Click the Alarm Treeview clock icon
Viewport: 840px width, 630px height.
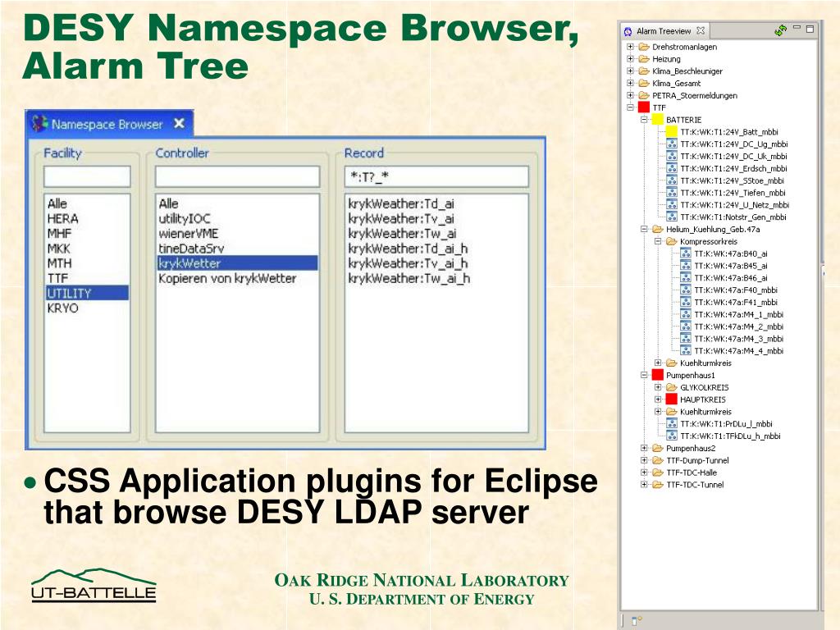[x=628, y=32]
